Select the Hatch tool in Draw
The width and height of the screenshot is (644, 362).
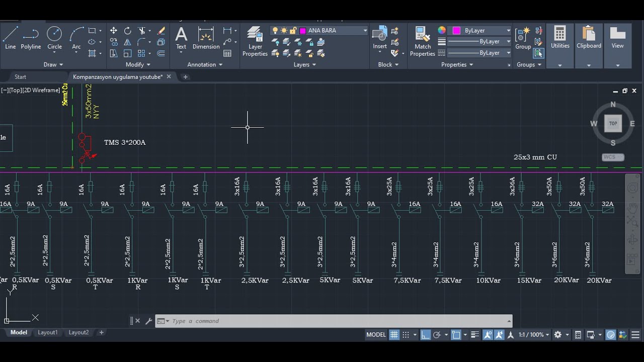(x=92, y=53)
